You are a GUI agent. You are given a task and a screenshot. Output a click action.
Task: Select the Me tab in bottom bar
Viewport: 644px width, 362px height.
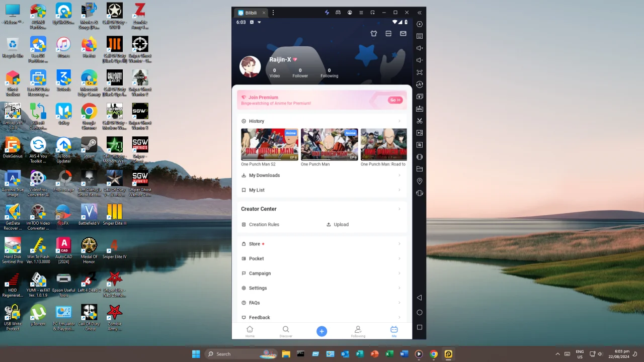pos(394,331)
